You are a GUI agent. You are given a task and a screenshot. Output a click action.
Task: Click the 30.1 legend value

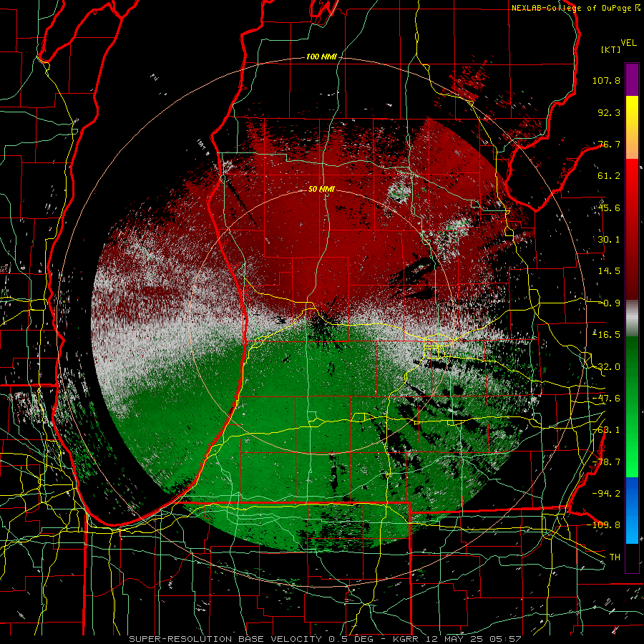(609, 240)
